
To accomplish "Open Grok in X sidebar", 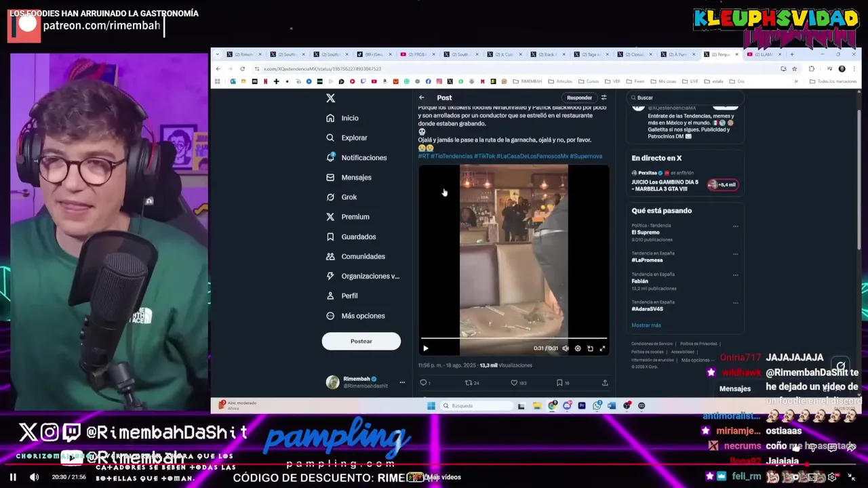I will (341, 197).
